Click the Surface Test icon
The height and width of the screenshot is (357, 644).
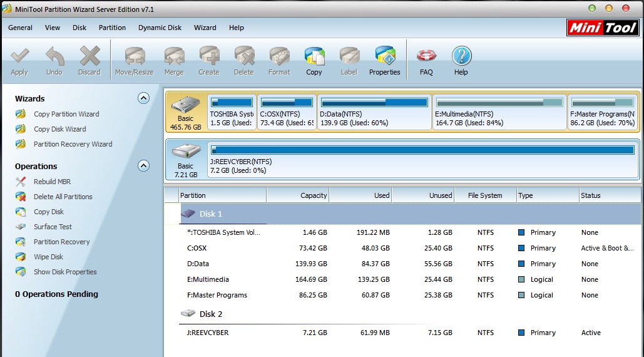[21, 227]
